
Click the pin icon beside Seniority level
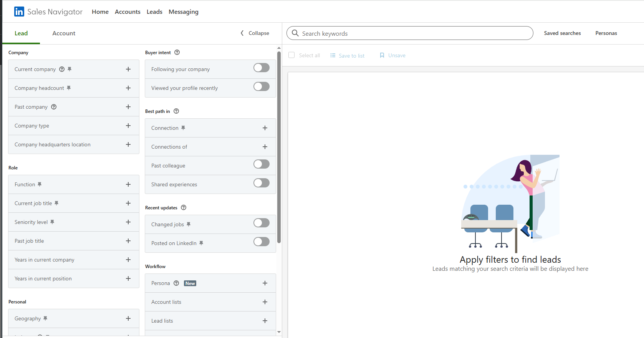(x=52, y=222)
